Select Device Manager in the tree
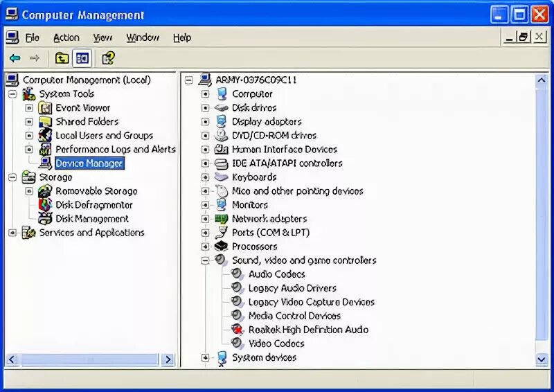554x392 pixels. [x=89, y=163]
